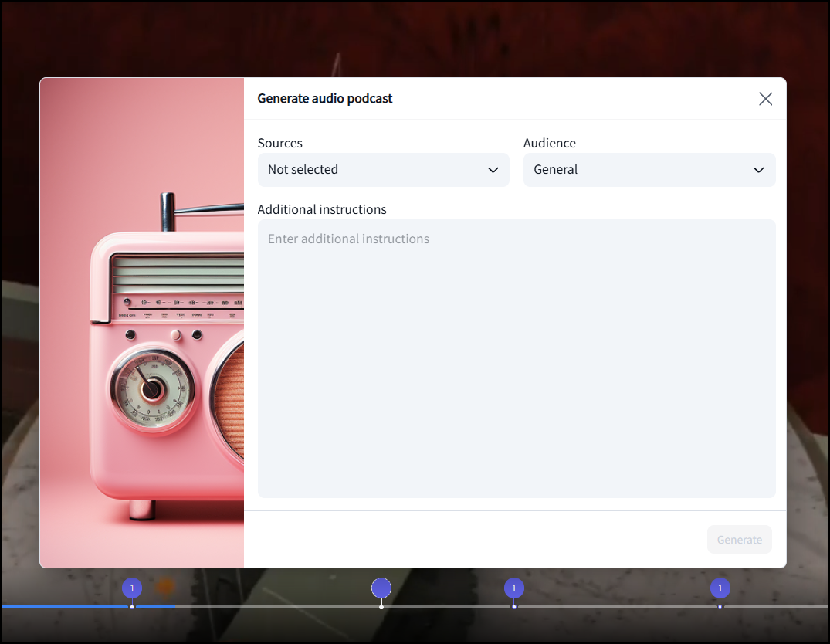This screenshot has width=830, height=644.
Task: Click the Generate audio podcast title
Action: pyautogui.click(x=325, y=99)
